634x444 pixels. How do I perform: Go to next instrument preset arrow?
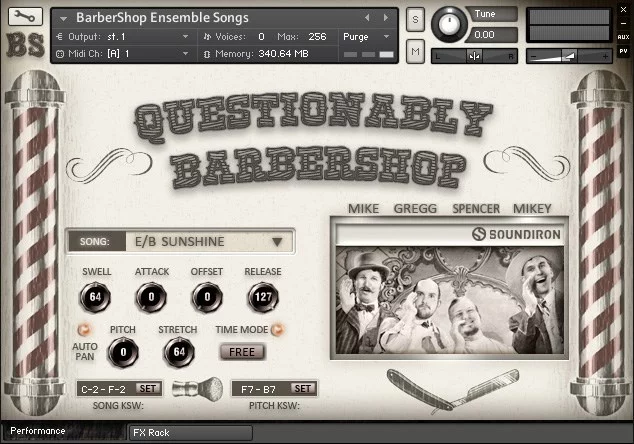point(386,17)
